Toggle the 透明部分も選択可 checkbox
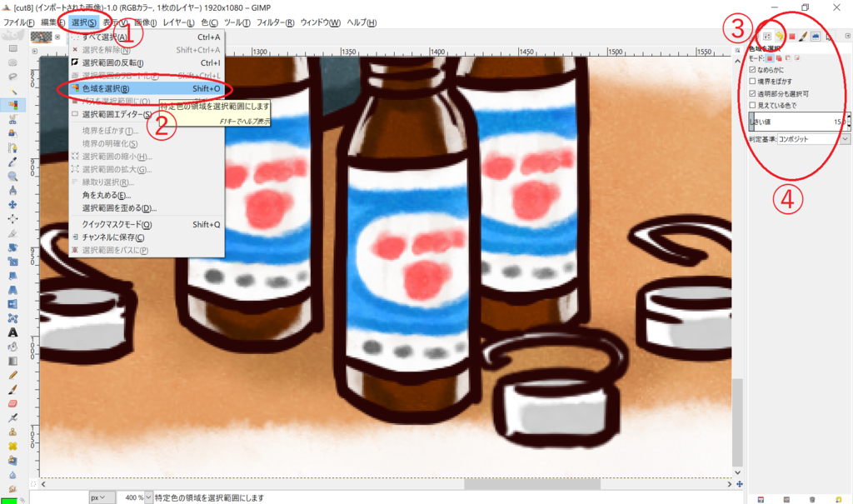Screen dimensions: 853x504 tap(752, 93)
